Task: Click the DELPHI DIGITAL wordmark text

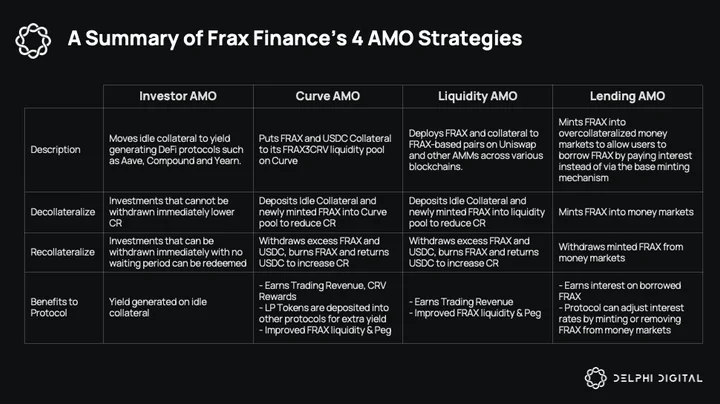Action: click(x=658, y=378)
